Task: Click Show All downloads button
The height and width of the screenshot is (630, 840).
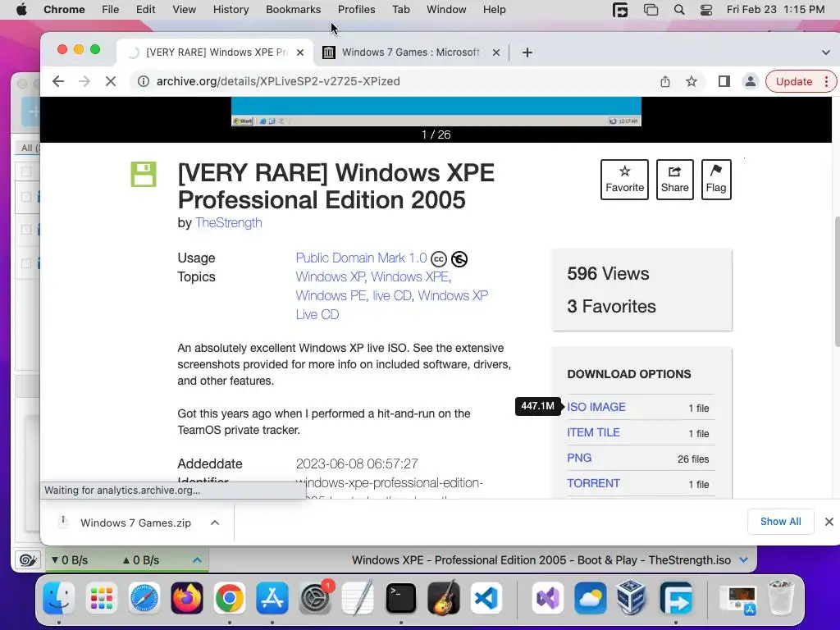Action: pyautogui.click(x=781, y=522)
